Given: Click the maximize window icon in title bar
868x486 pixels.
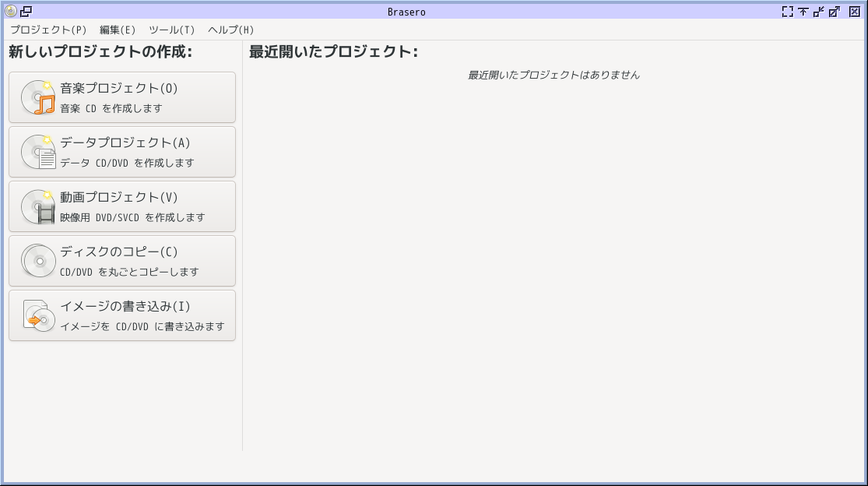Looking at the screenshot, I should pyautogui.click(x=835, y=12).
